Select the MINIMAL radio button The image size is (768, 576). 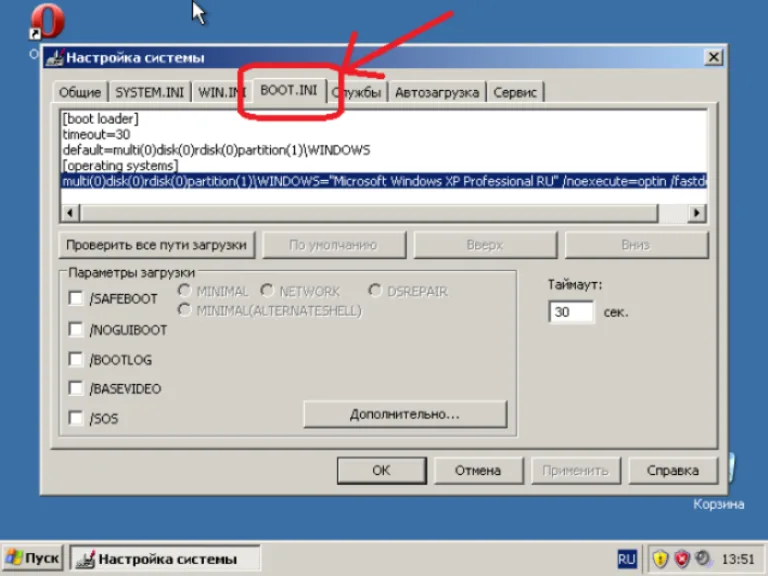click(x=185, y=290)
